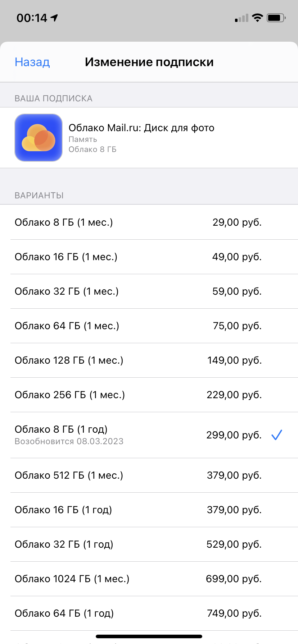Pick Облако 32 ГБ (1 год) for 529 руб.
Image resolution: width=298 pixels, height=644 pixels.
(x=149, y=544)
